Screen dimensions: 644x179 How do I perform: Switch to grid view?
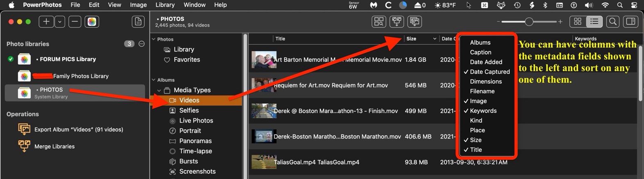pos(578,22)
